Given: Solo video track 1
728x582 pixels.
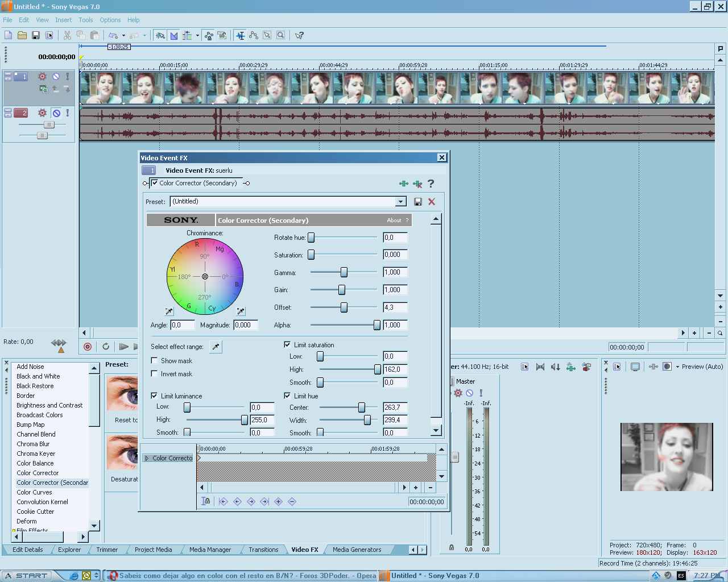Looking at the screenshot, I should (x=68, y=76).
